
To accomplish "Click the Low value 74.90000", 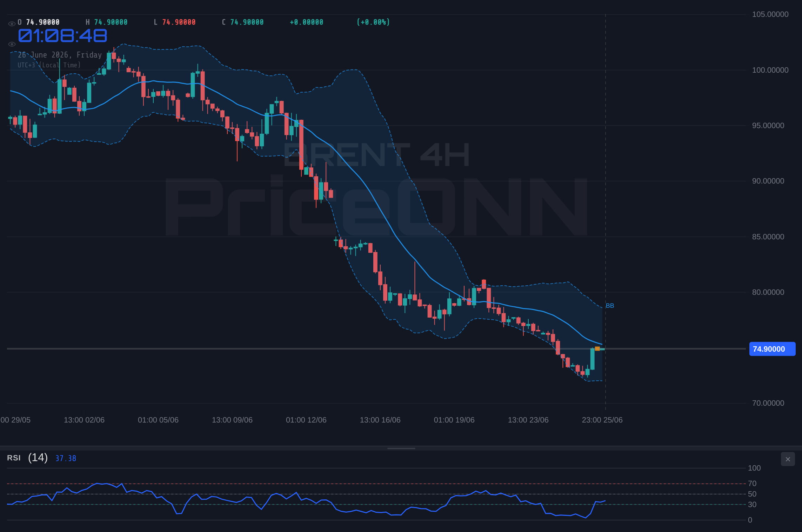I will 179,22.
